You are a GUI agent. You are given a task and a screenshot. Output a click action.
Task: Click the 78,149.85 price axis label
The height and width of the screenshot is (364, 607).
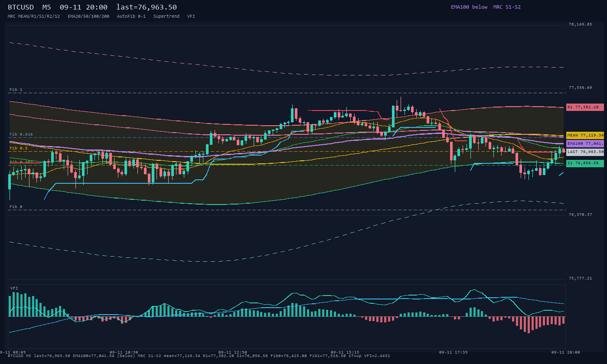coord(580,24)
